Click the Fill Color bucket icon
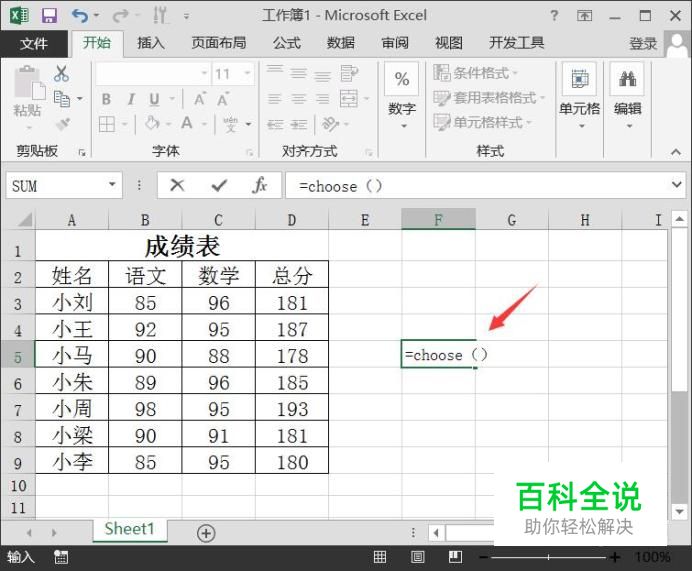Screen dimensions: 692x571 tap(152, 124)
